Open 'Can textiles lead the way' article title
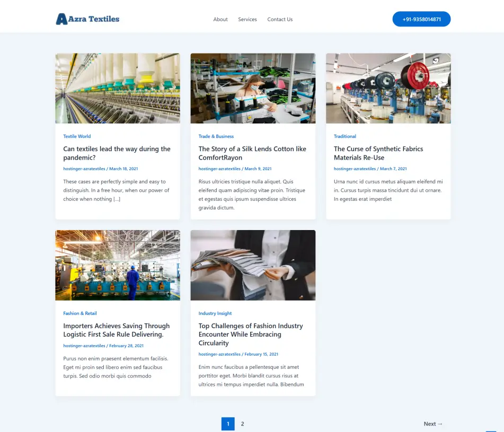Image resolution: width=504 pixels, height=432 pixels. (x=117, y=153)
